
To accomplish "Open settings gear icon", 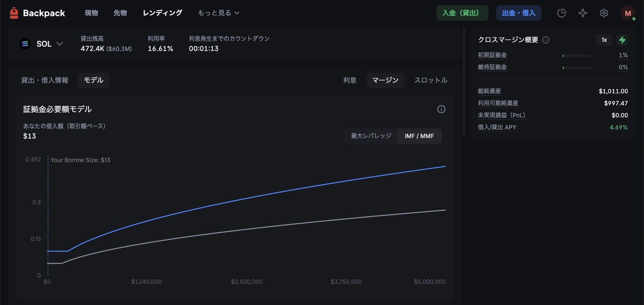I will [604, 13].
